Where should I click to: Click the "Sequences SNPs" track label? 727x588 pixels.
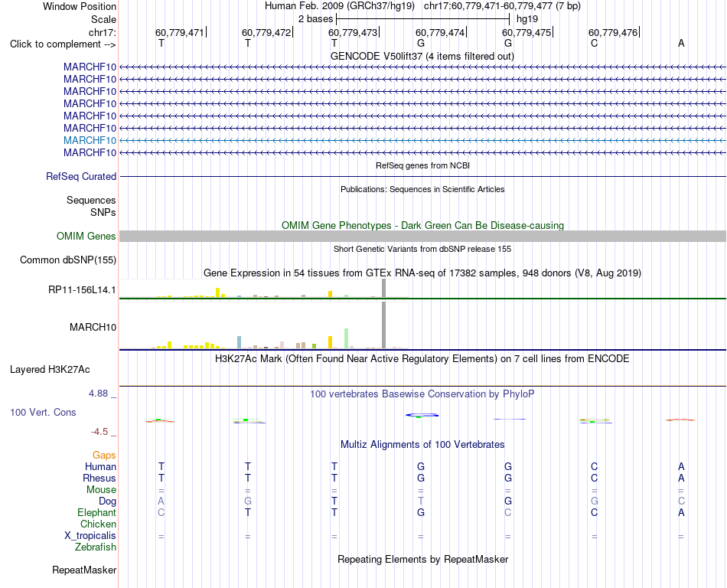91,207
